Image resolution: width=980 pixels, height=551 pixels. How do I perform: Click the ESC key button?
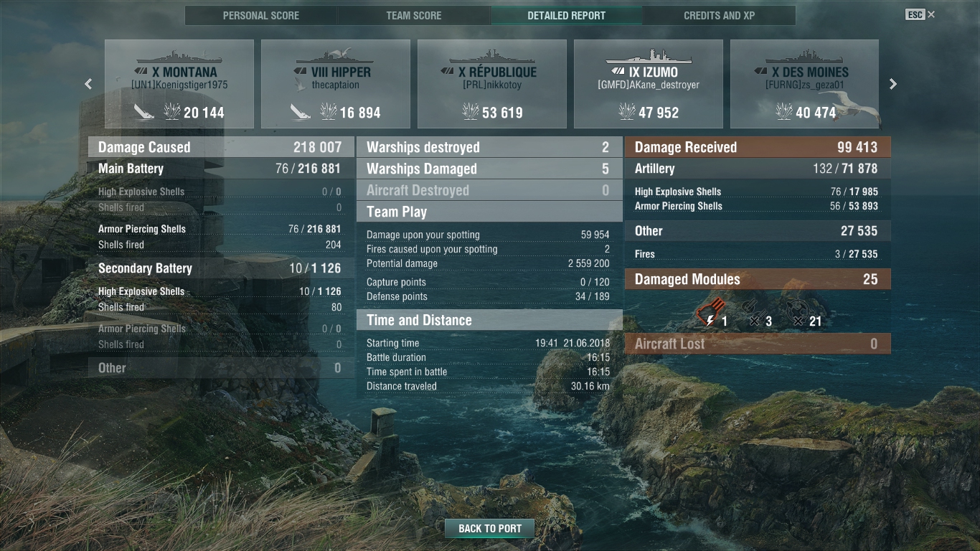915,14
